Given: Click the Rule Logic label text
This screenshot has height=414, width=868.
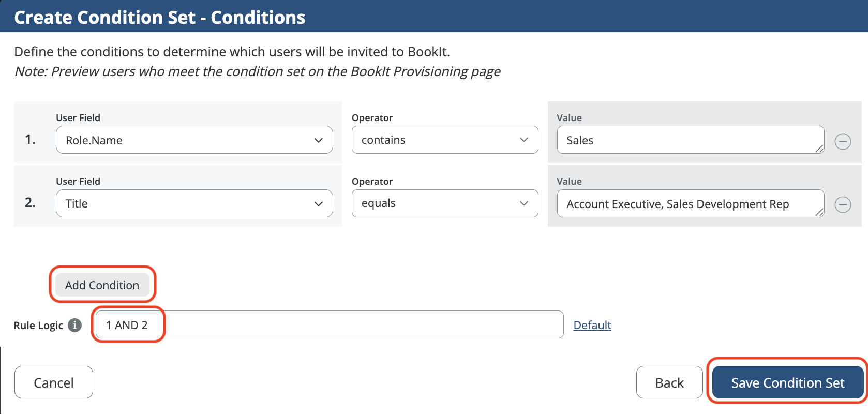Looking at the screenshot, I should tap(38, 326).
